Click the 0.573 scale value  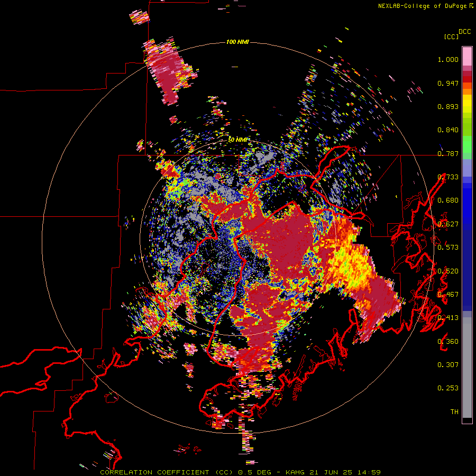point(448,248)
